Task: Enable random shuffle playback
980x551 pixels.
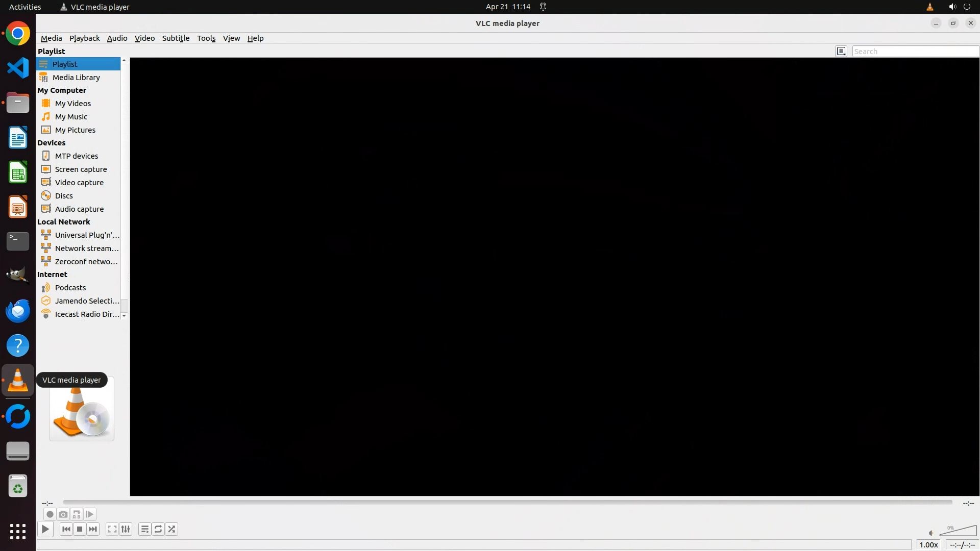Action: (x=171, y=529)
